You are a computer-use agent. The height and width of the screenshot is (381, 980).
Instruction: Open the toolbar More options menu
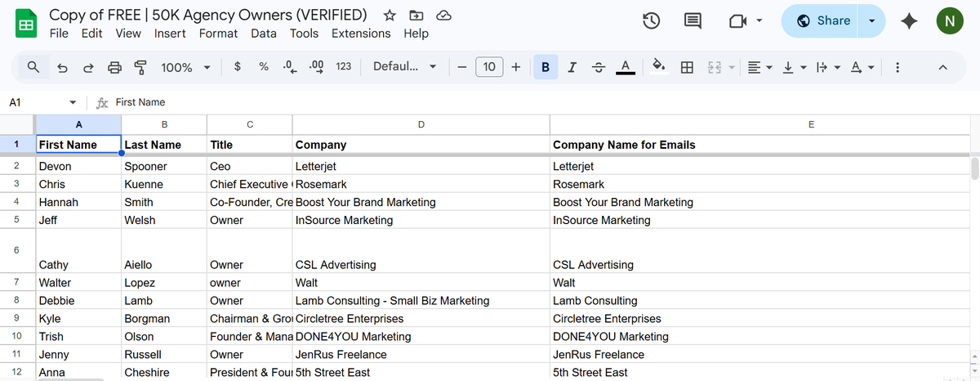click(x=898, y=67)
